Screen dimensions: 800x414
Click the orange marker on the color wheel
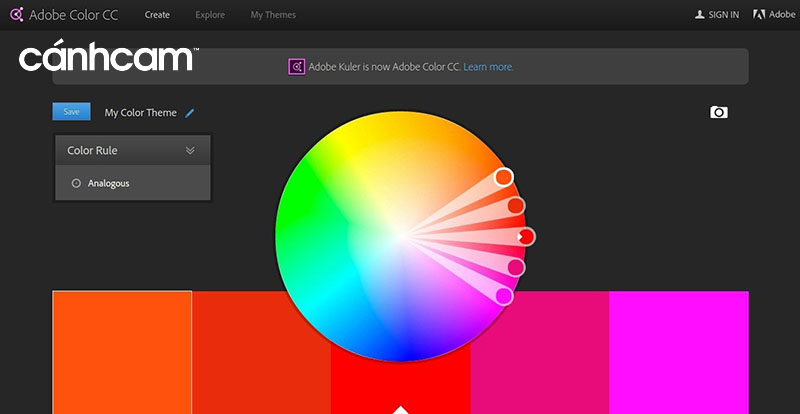point(504,177)
